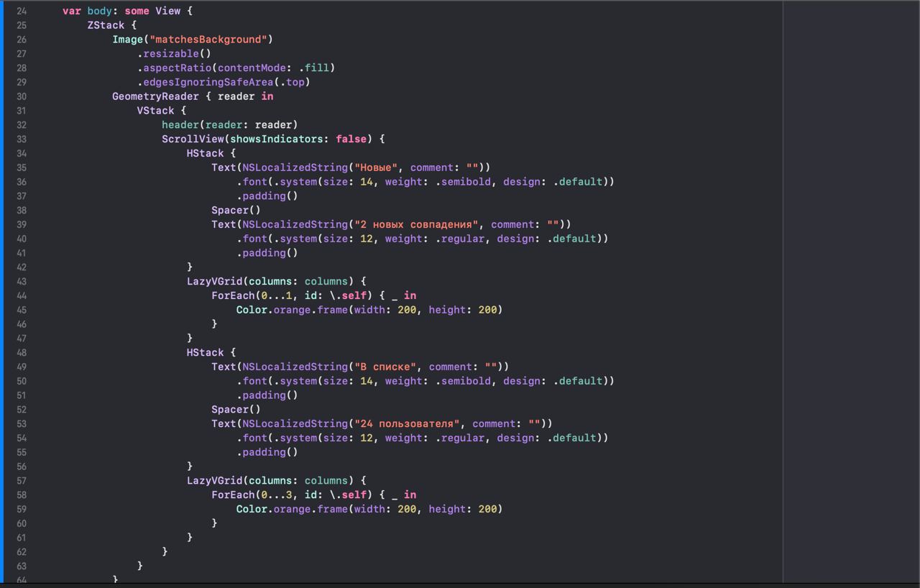Click .padding() on line 41
The width and height of the screenshot is (920, 588).
pyautogui.click(x=267, y=253)
